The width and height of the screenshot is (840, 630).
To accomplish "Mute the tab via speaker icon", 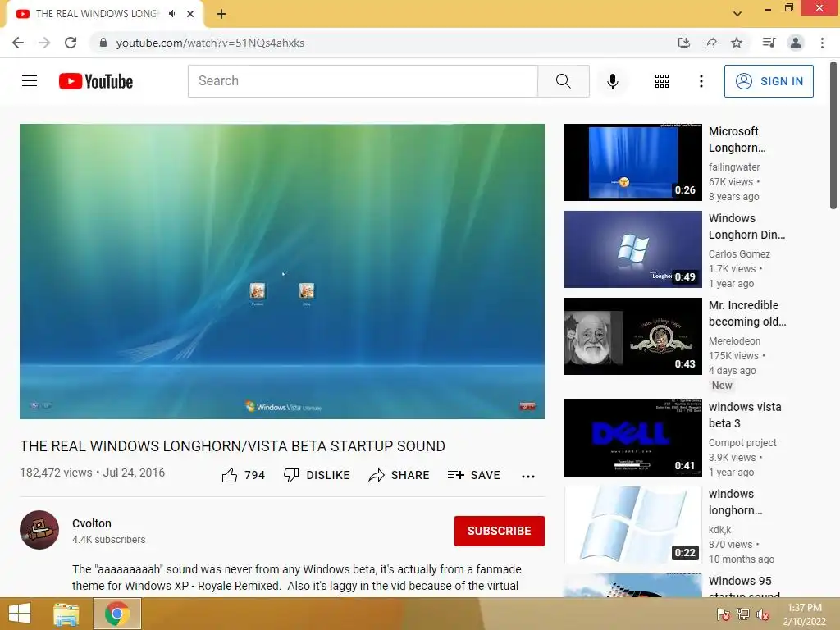I will click(x=172, y=13).
